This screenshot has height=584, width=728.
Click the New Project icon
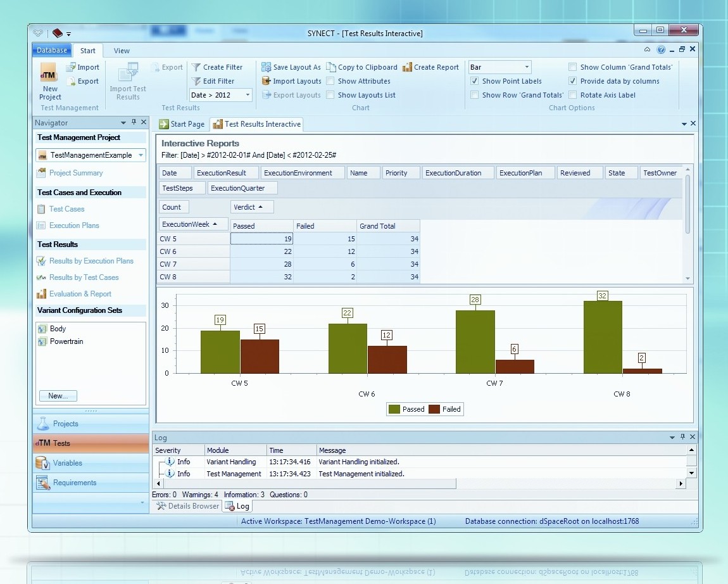pos(49,75)
